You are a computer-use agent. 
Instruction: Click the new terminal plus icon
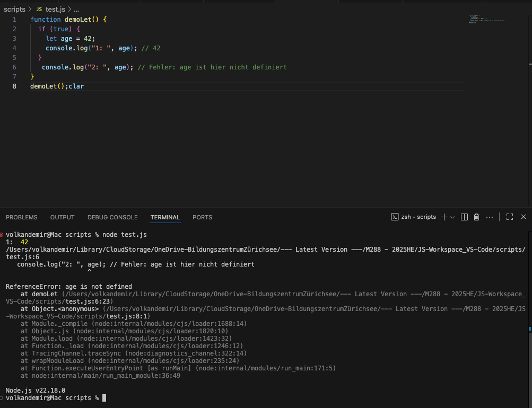[x=444, y=217]
